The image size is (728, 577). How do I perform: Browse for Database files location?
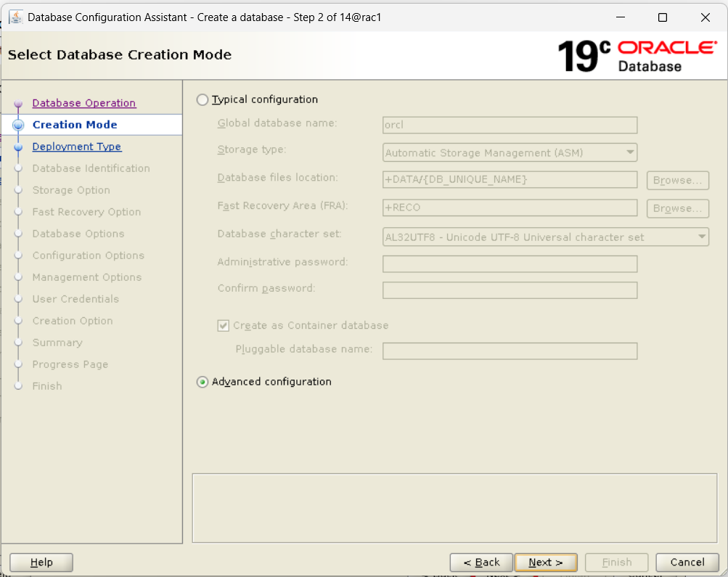(x=677, y=180)
